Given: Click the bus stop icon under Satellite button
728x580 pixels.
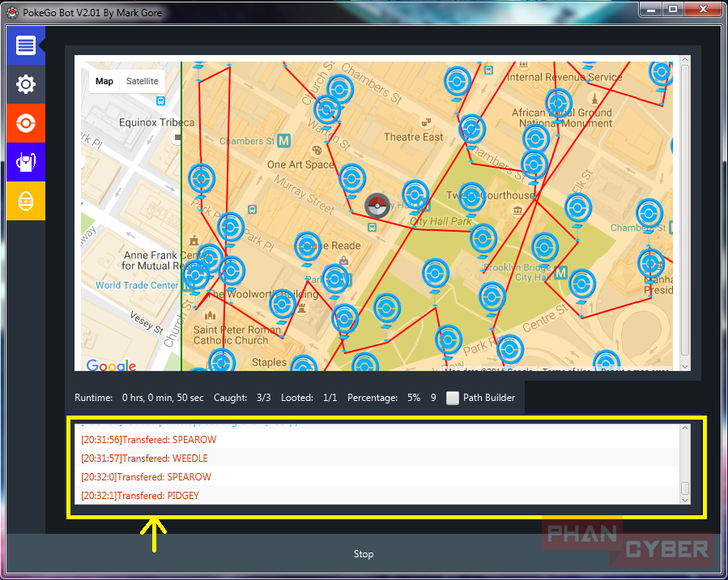Looking at the screenshot, I should coord(160,100).
